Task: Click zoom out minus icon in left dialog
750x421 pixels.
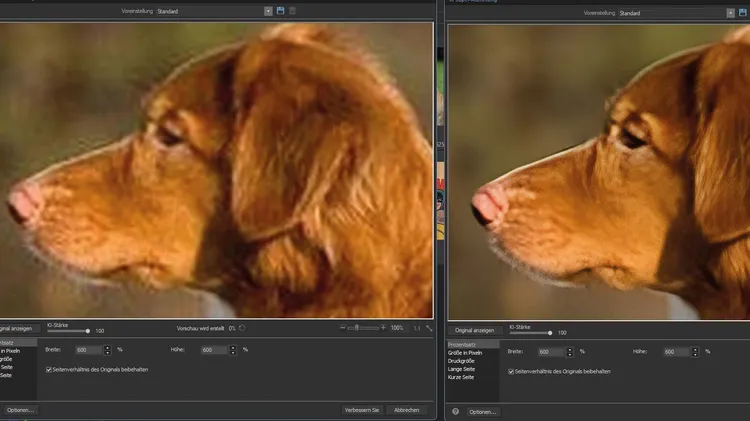Action: [x=341, y=328]
